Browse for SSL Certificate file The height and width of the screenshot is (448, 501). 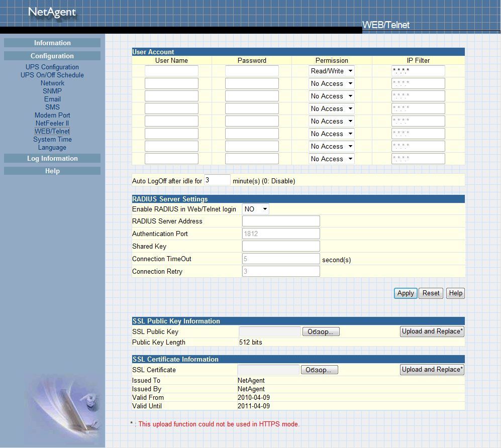pos(319,370)
